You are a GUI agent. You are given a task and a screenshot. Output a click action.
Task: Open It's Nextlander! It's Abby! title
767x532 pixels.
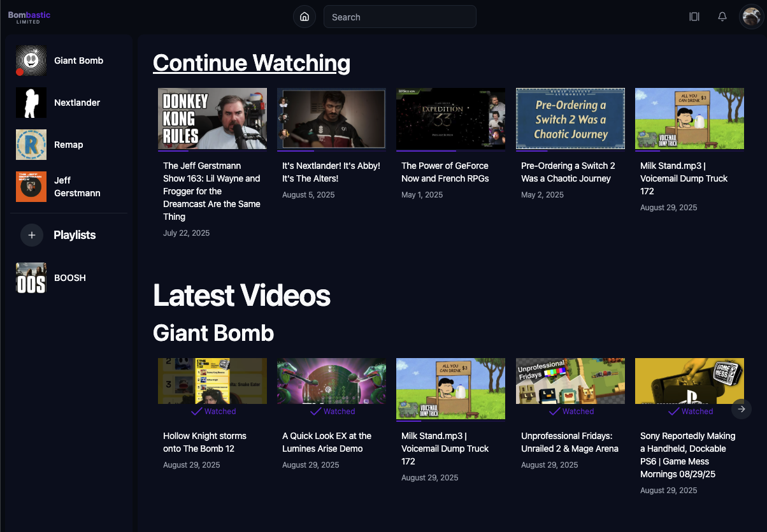pos(331,172)
